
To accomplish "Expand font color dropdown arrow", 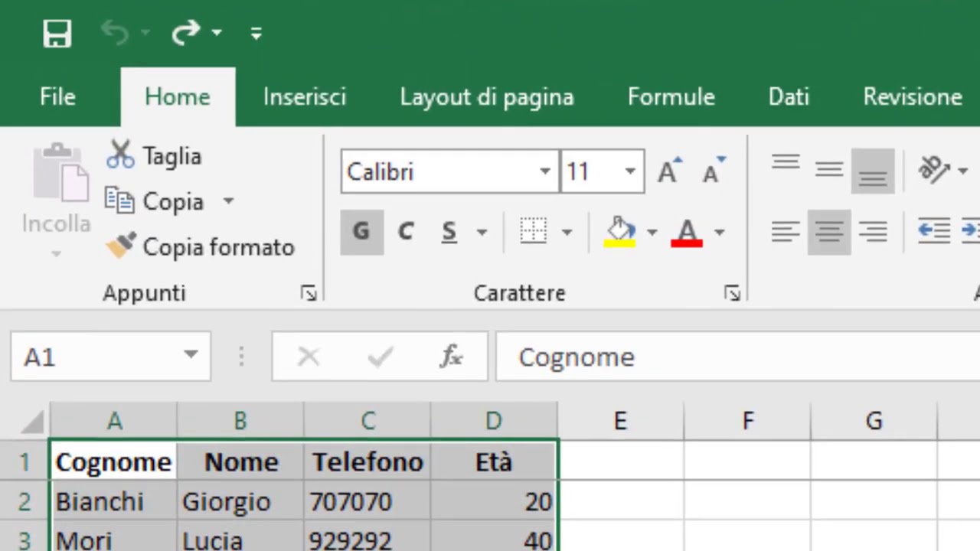I will pos(719,232).
